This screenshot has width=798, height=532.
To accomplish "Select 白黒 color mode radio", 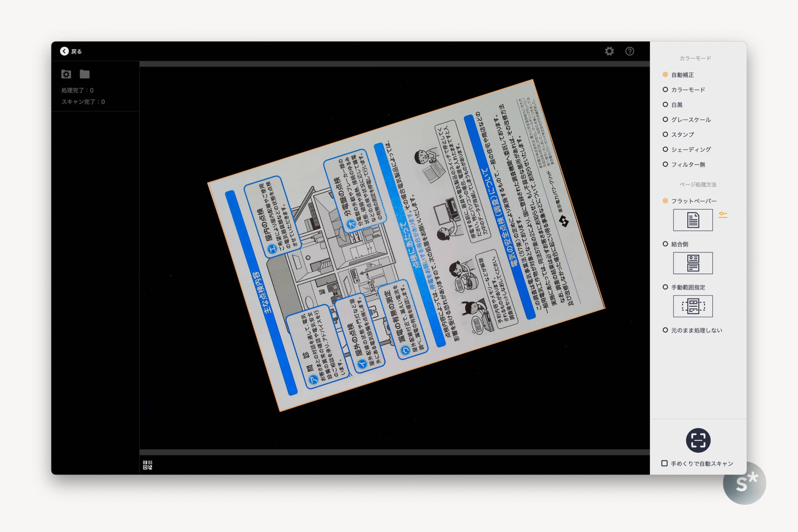I will tap(665, 104).
